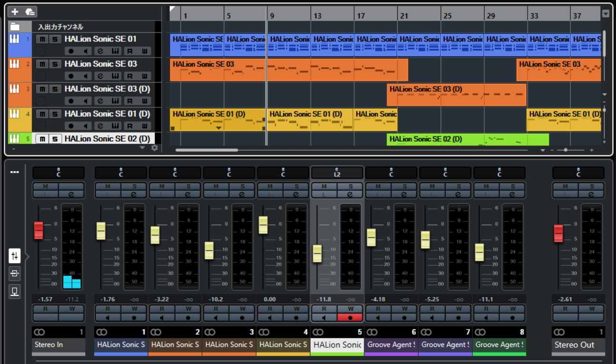Click the zoom in plus icon in timeline
This screenshot has height=364, width=616.
tap(592, 150)
